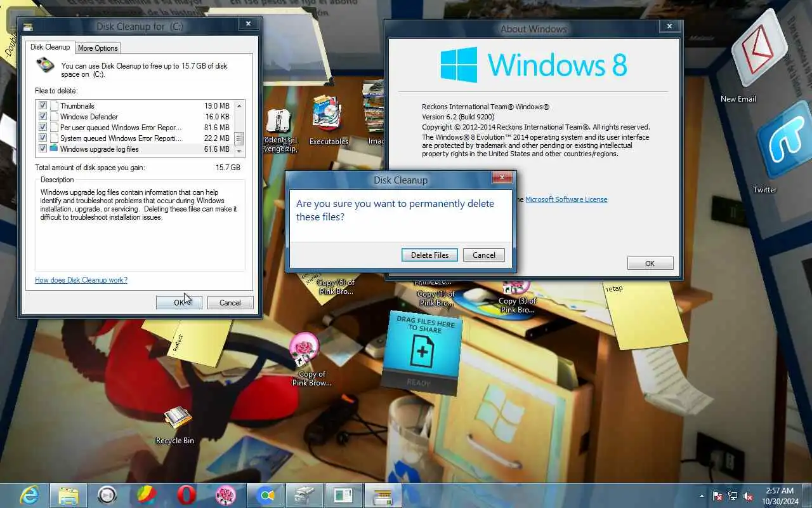This screenshot has width=812, height=508.
Task: Select the 'Thumbnails' row text
Action: point(77,106)
